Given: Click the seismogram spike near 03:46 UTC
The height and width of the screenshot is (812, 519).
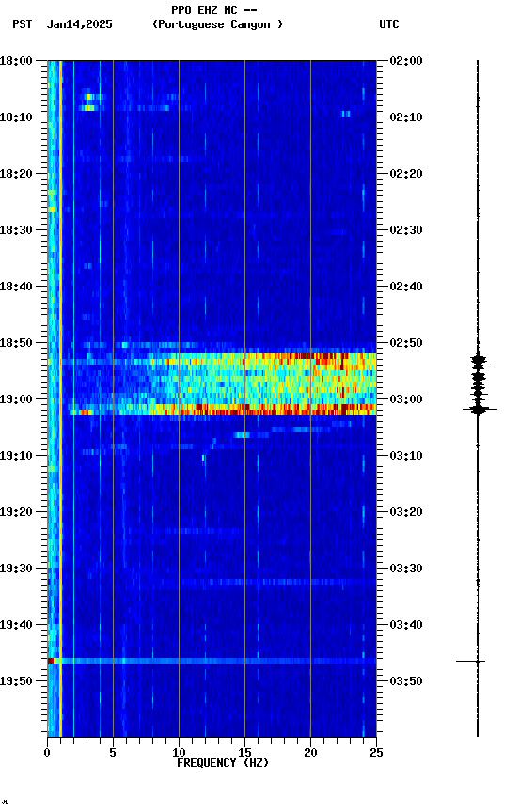Looking at the screenshot, I should pos(470,662).
